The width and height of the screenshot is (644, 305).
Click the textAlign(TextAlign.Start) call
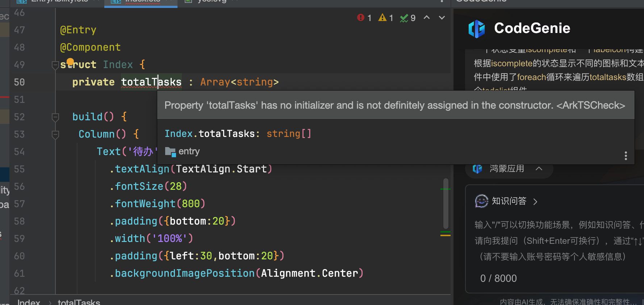point(191,169)
